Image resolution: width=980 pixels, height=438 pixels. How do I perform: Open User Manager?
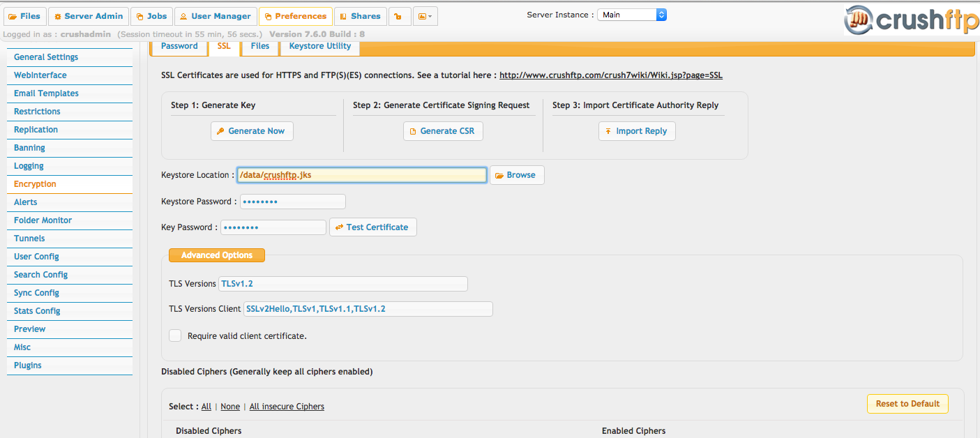(x=216, y=16)
